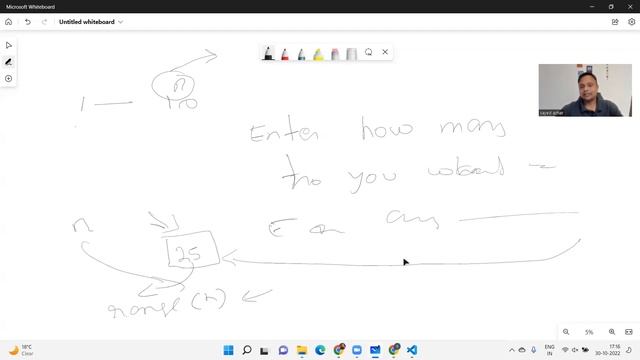Undo the last stroke
Viewport: 640px width, 360px height.
(28, 22)
